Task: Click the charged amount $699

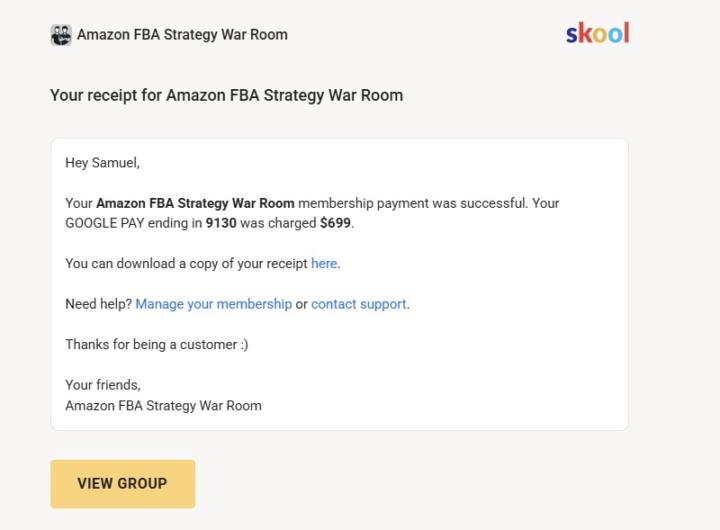Action: (336, 223)
